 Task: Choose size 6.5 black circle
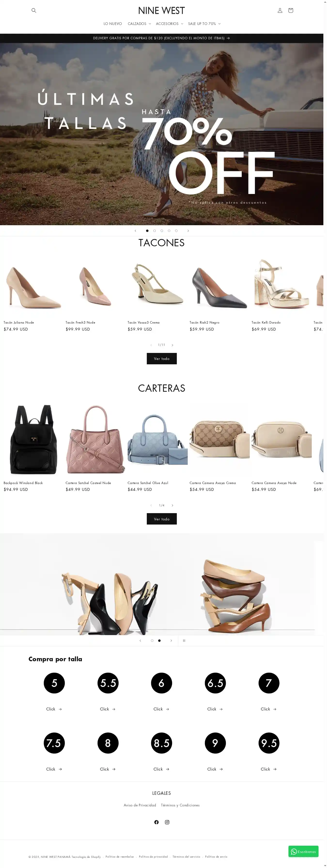215,683
